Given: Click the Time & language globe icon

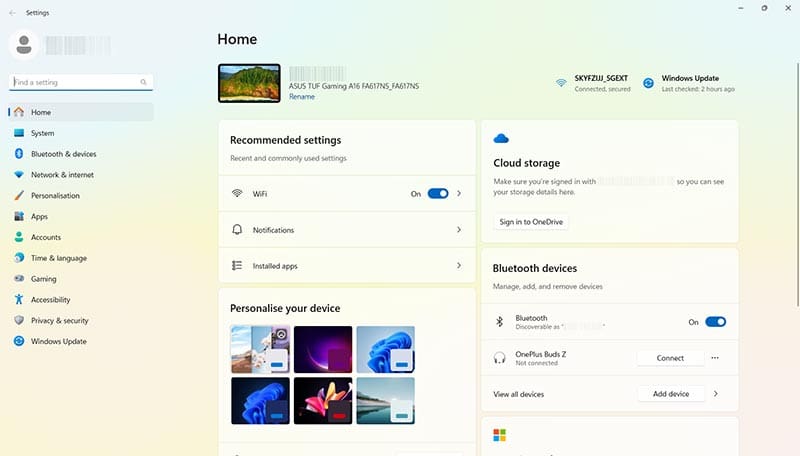Looking at the screenshot, I should pyautogui.click(x=19, y=258).
